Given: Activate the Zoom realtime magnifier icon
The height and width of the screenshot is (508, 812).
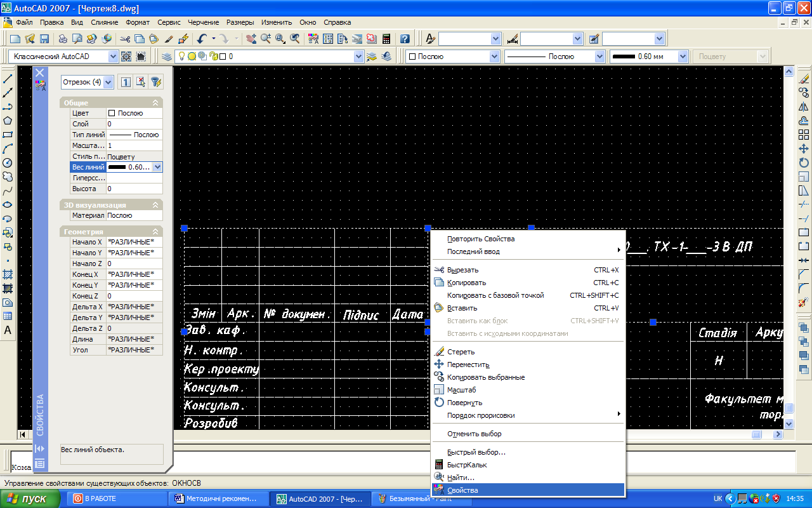Looking at the screenshot, I should pyautogui.click(x=265, y=39).
